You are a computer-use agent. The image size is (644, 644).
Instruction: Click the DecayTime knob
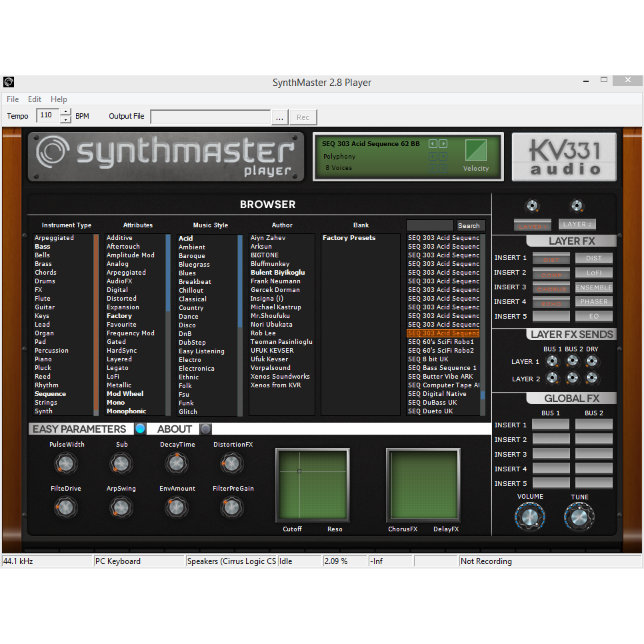point(177,463)
